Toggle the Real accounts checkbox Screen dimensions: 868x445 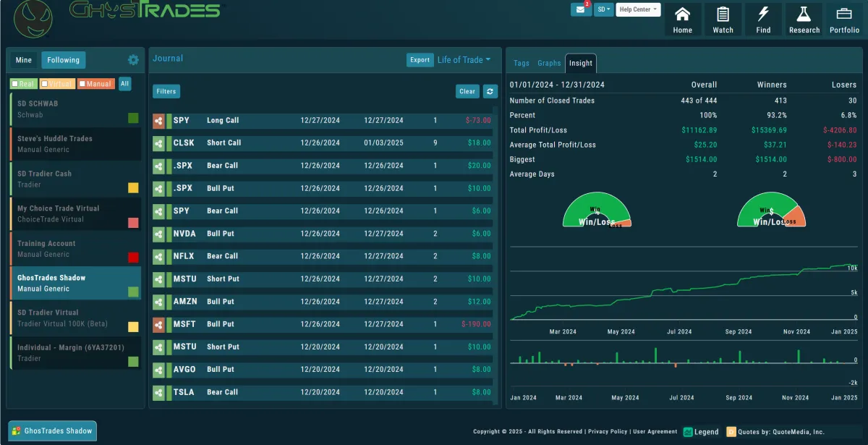pos(15,84)
